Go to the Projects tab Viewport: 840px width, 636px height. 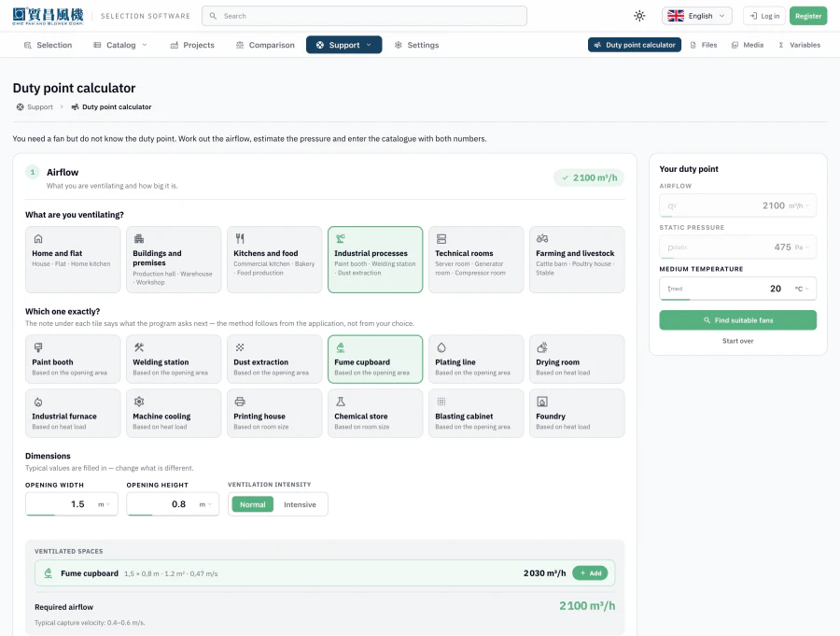[x=192, y=45]
